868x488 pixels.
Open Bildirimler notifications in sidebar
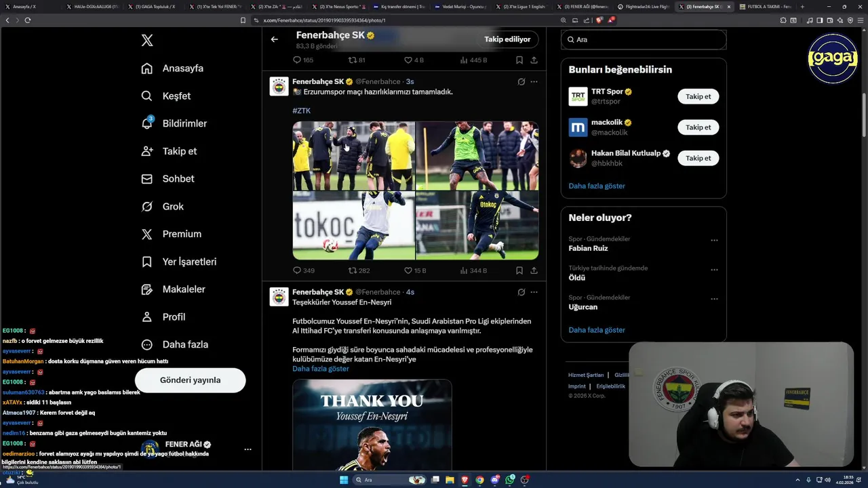174,123
